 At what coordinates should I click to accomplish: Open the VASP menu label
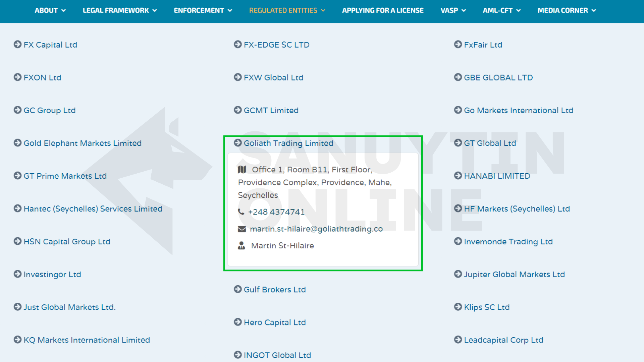(449, 10)
